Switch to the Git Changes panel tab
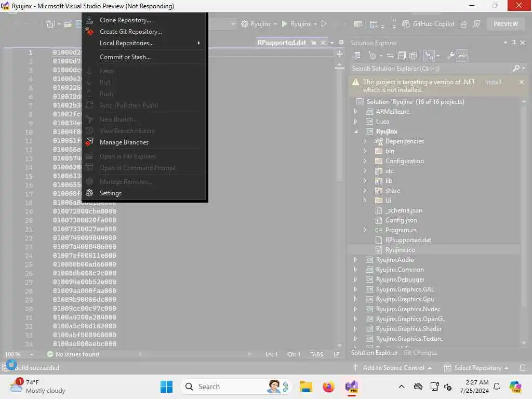532x399 pixels. [x=420, y=353]
